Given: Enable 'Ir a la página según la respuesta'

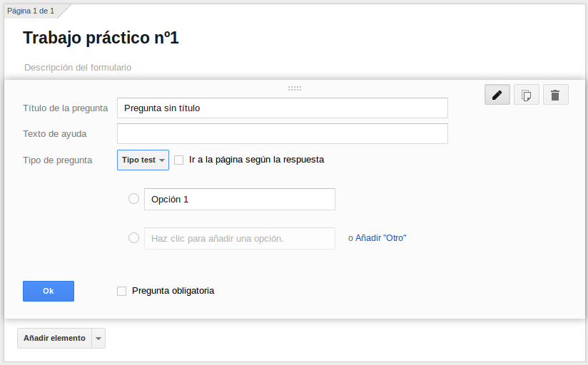Looking at the screenshot, I should [179, 160].
